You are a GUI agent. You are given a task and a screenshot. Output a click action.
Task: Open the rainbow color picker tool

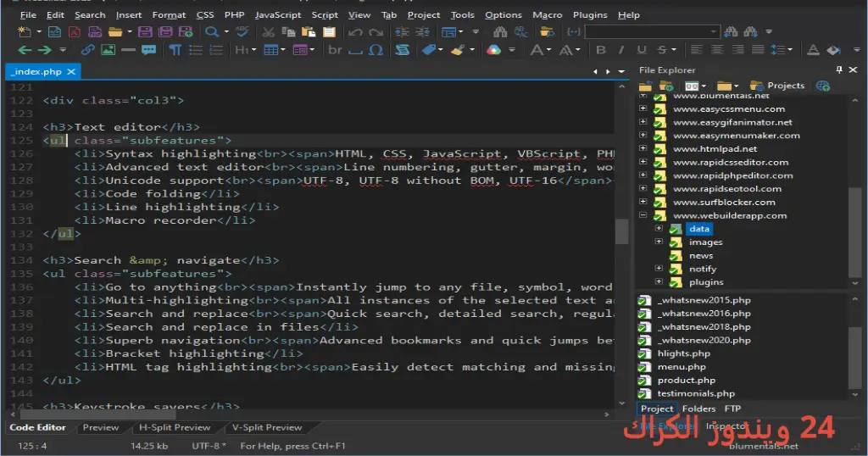tap(493, 50)
